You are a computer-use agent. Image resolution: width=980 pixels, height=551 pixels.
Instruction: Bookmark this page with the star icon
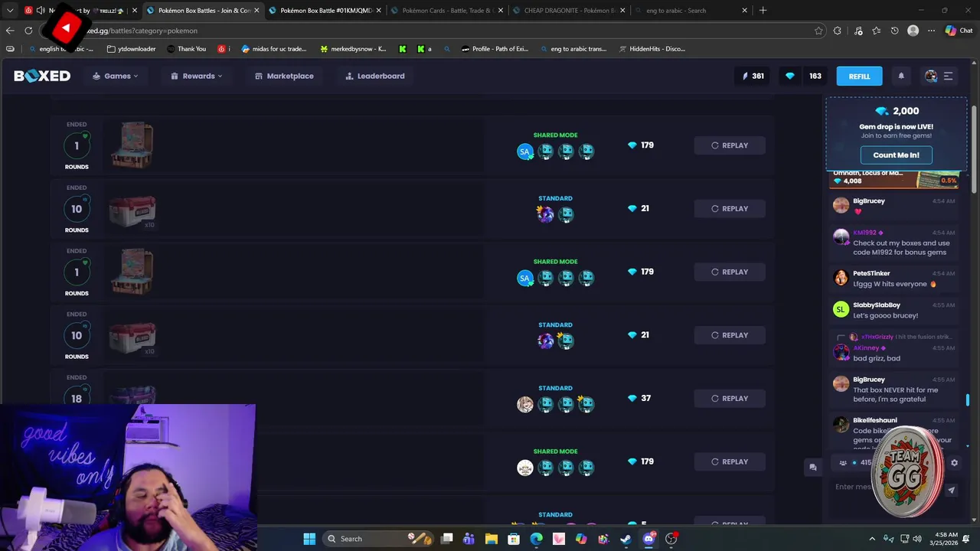(x=818, y=31)
